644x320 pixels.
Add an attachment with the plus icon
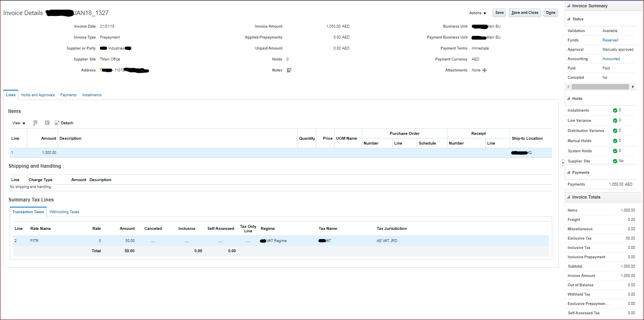click(x=484, y=70)
